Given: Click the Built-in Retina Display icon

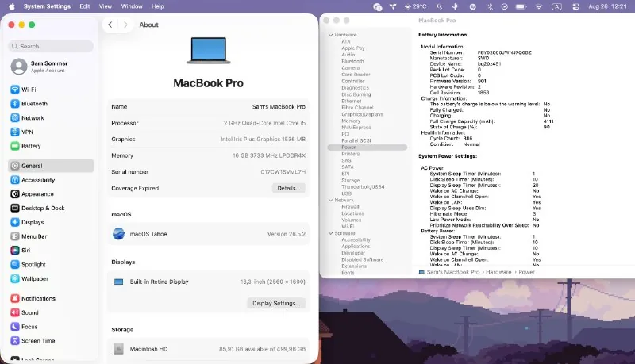Looking at the screenshot, I should (118, 282).
